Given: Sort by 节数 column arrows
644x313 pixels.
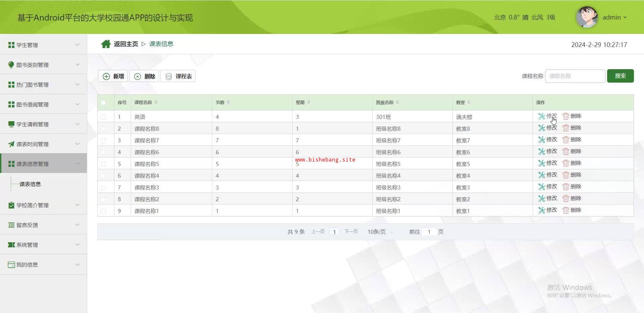Looking at the screenshot, I should point(228,102).
